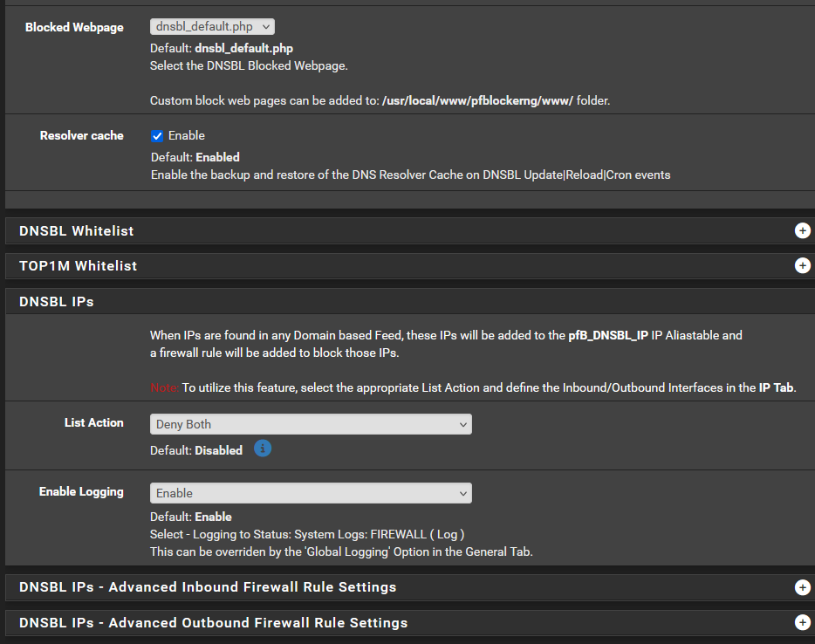Click the 'List Action' field label

click(94, 423)
